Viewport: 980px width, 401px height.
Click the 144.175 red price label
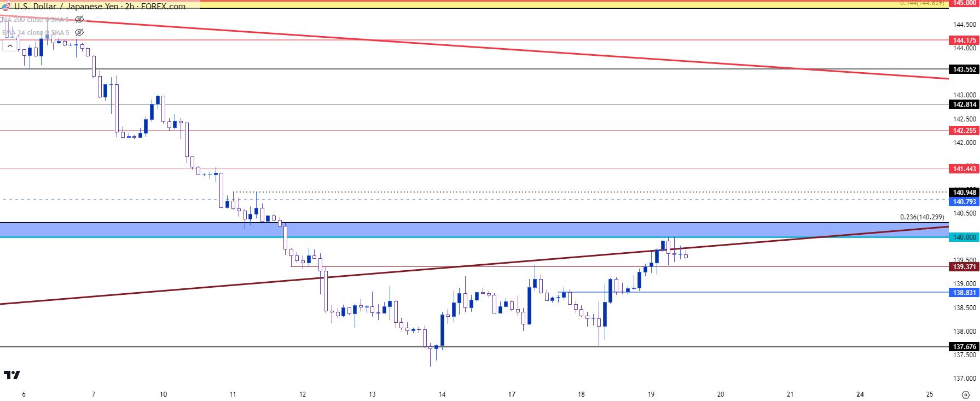click(964, 40)
